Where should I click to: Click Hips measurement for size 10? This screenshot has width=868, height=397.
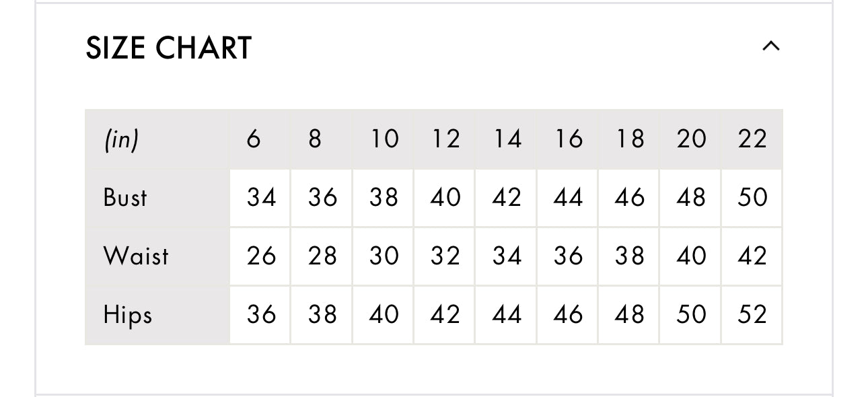pos(384,315)
